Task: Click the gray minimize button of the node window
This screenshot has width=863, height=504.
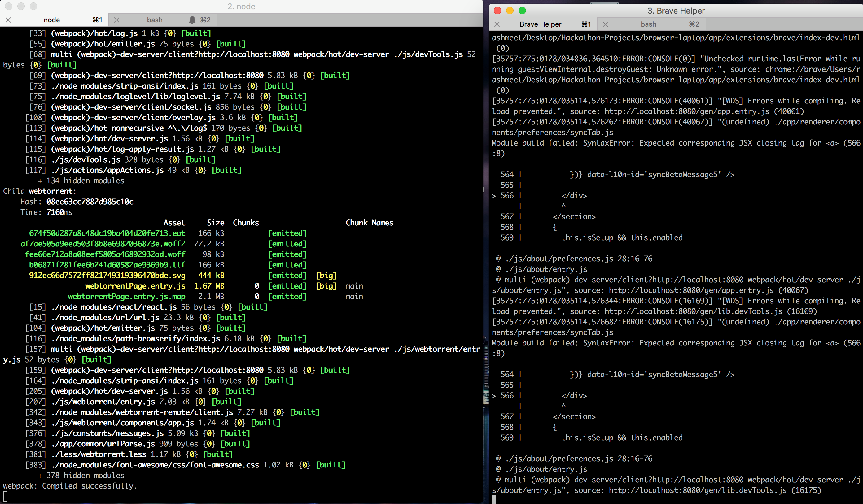Action: 21,6
